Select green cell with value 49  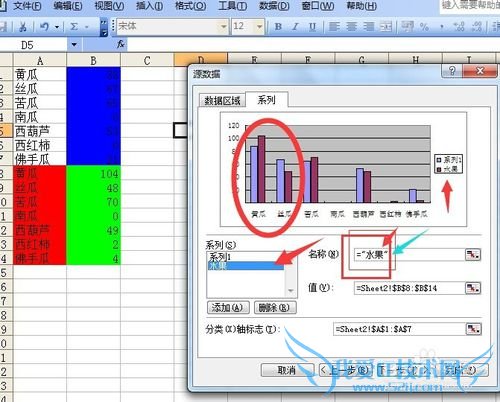pyautogui.click(x=93, y=230)
